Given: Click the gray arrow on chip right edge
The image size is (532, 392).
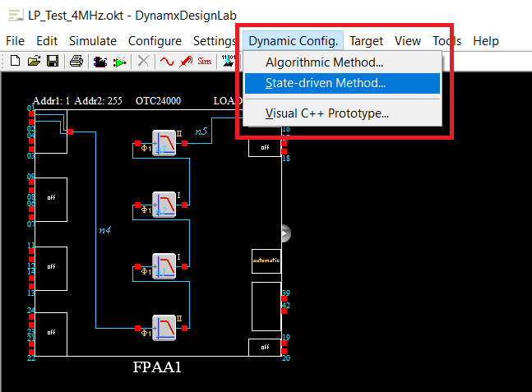Looking at the screenshot, I should tap(285, 233).
